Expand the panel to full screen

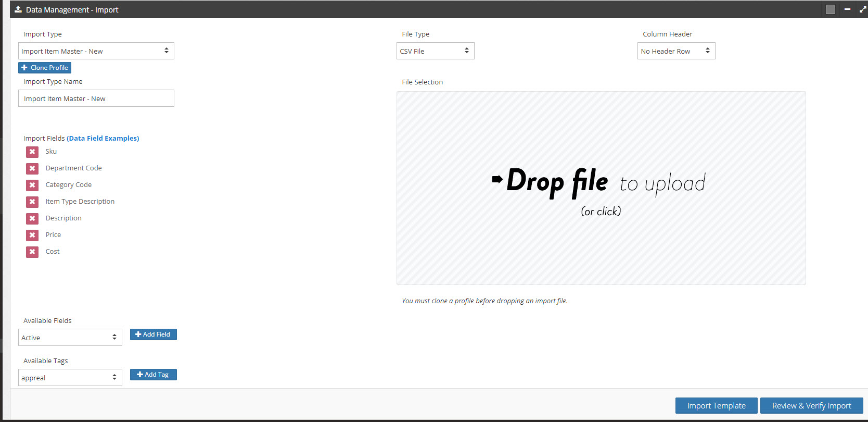click(x=863, y=9)
